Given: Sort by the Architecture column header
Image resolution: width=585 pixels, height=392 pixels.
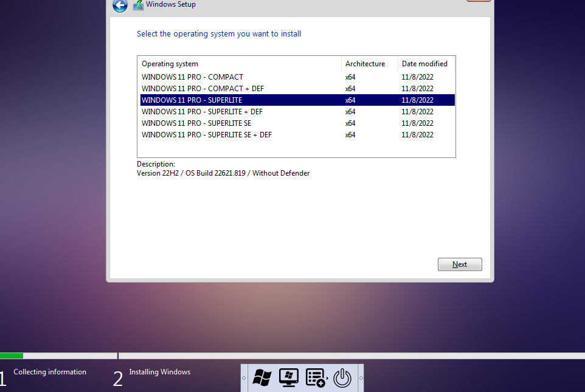Looking at the screenshot, I should pos(369,64).
